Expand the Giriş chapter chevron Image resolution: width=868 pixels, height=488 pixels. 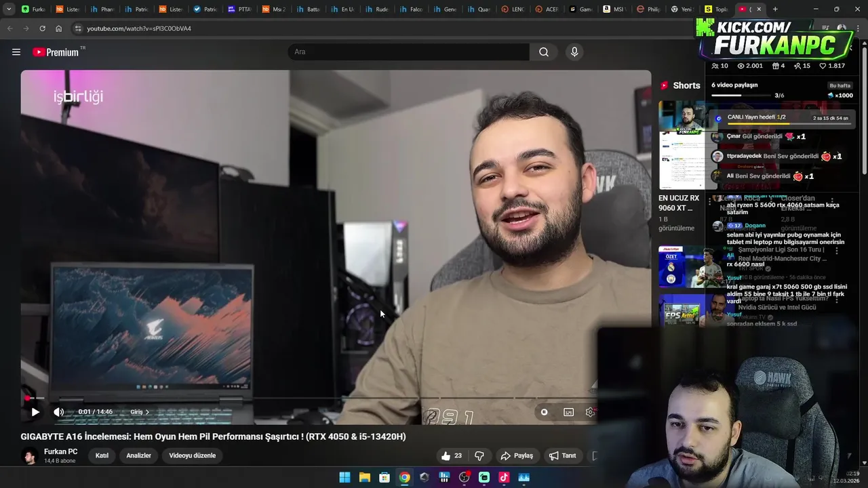(x=147, y=412)
